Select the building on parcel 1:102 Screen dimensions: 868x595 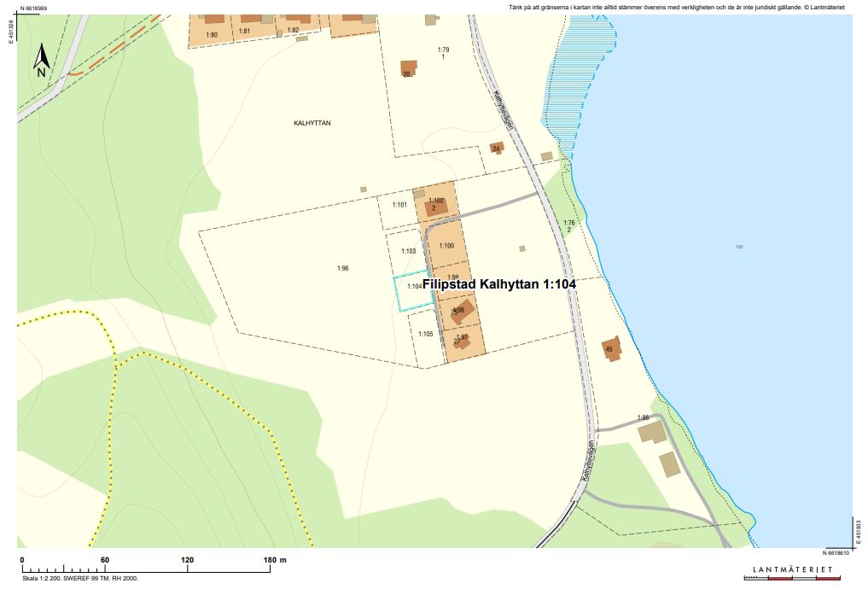coord(435,207)
